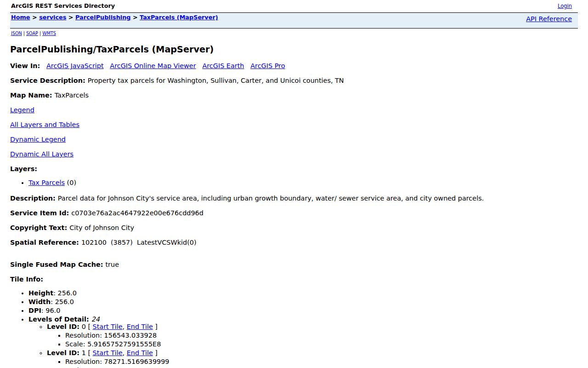Click Start Tile for Level ID 0
Viewport: 588px width, 368px height.
coord(107,327)
